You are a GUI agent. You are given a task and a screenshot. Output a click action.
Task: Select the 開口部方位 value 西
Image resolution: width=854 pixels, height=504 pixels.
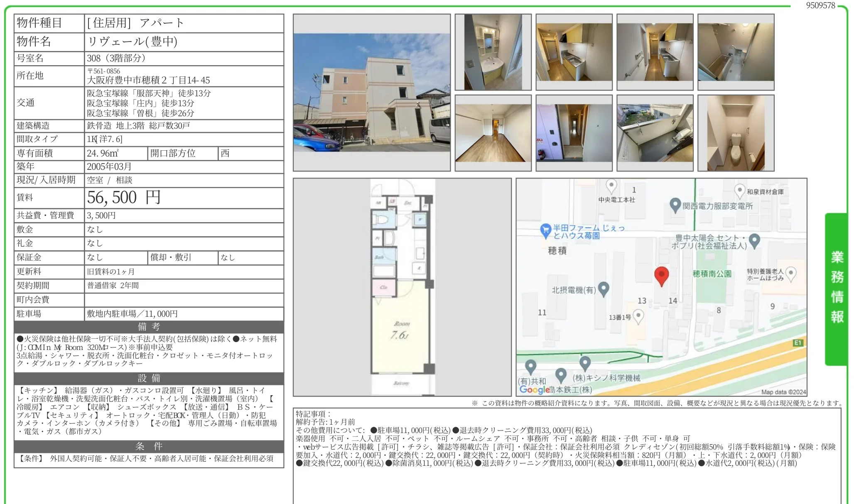tap(225, 153)
